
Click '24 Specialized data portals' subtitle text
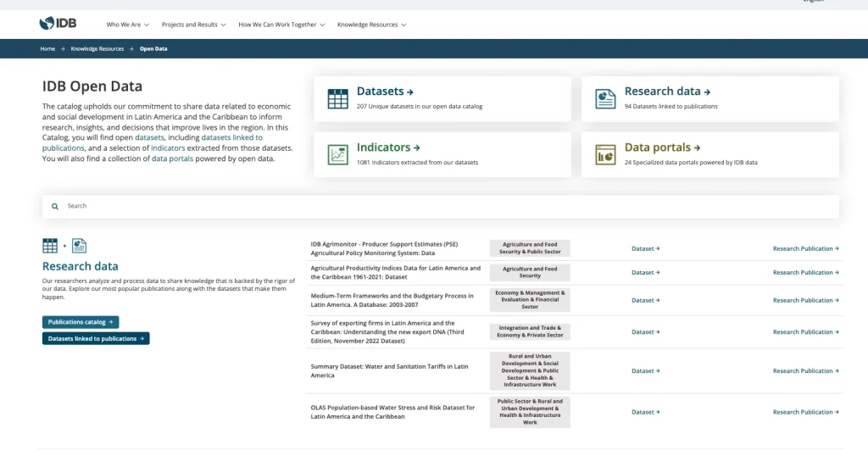click(x=691, y=163)
